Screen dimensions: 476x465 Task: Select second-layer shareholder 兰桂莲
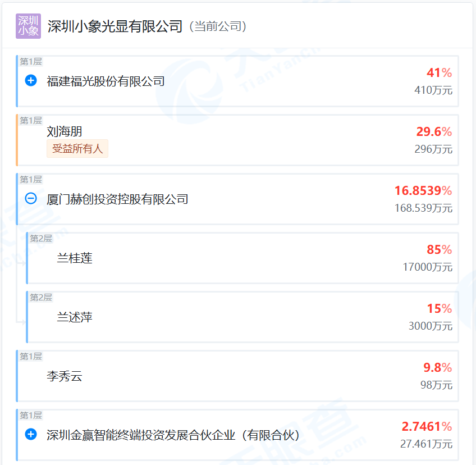coord(75,258)
